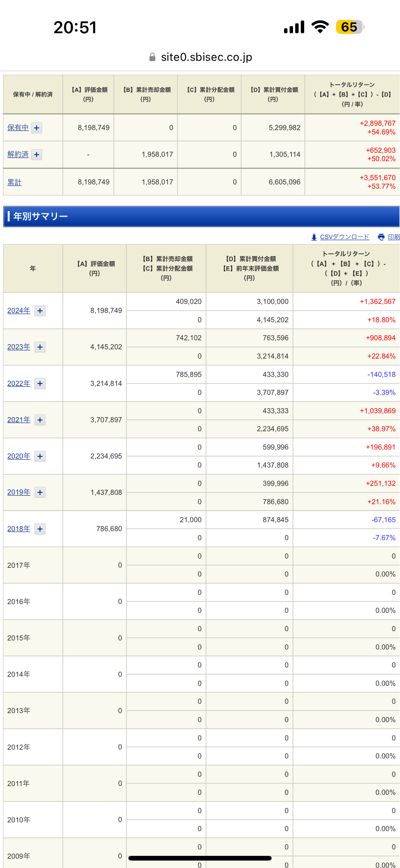
Task: Open the 2019年 year link
Action: click(x=19, y=492)
